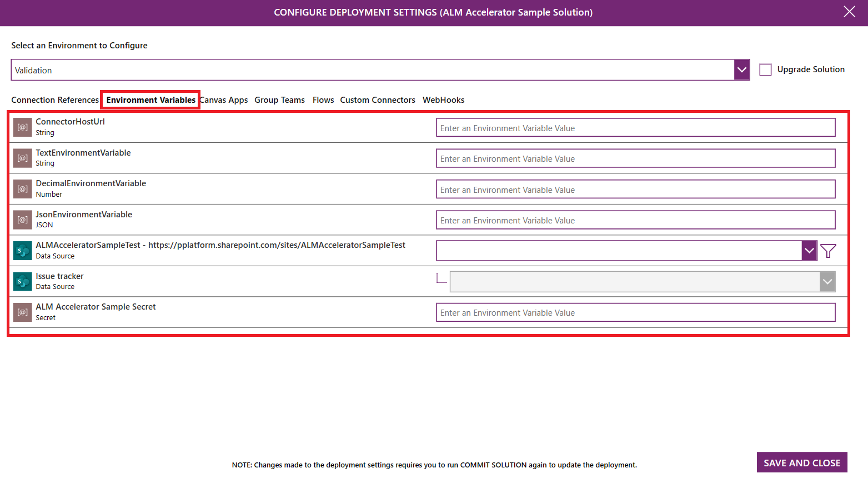Image resolution: width=868 pixels, height=483 pixels.
Task: Toggle the Upgrade Solution checkbox
Action: click(765, 69)
